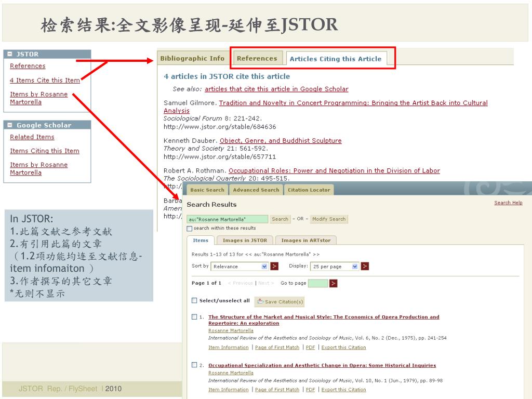Image resolution: width=532 pixels, height=399 pixels.
Task: Open Occupational Roles: Power and Negotiation article
Action: 334,170
